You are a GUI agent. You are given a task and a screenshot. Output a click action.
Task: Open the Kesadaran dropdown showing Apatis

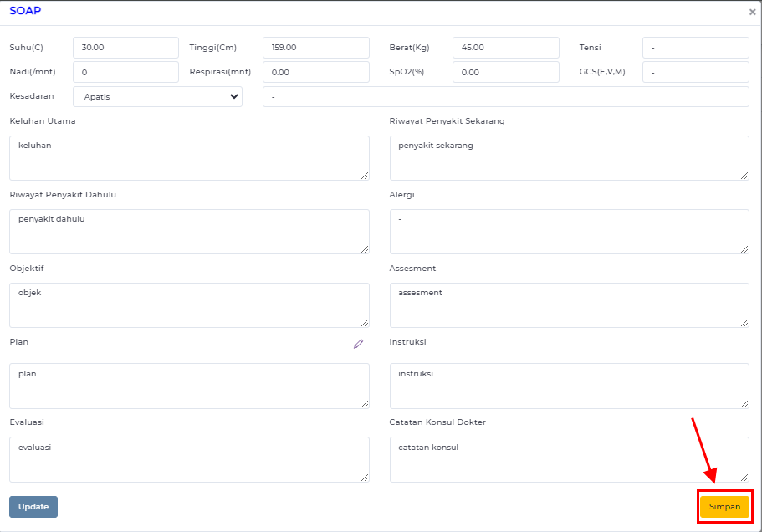(x=158, y=96)
